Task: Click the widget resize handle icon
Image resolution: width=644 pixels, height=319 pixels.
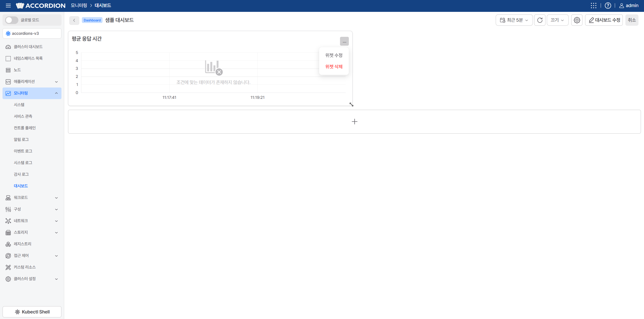Action: tap(351, 104)
